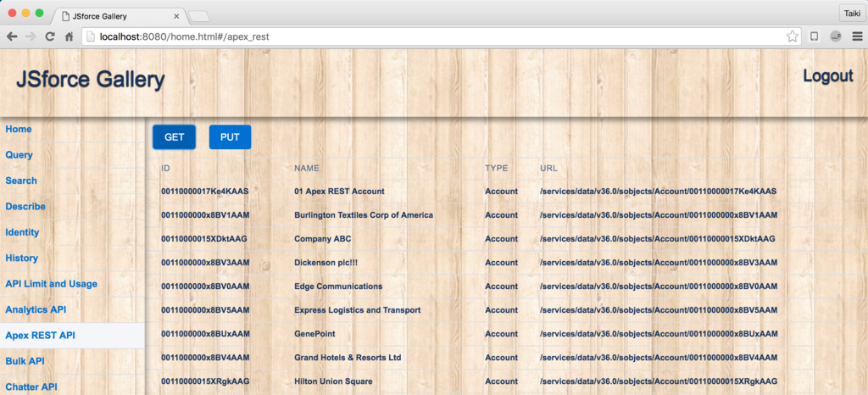This screenshot has width=868, height=395.
Task: Click URL ending 0011000000x8BV1AAM
Action: tap(659, 215)
